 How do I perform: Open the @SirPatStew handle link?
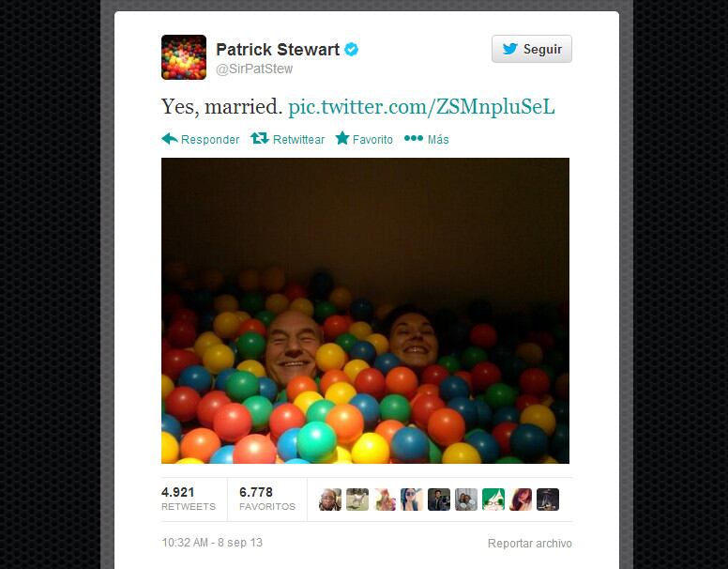click(x=254, y=69)
